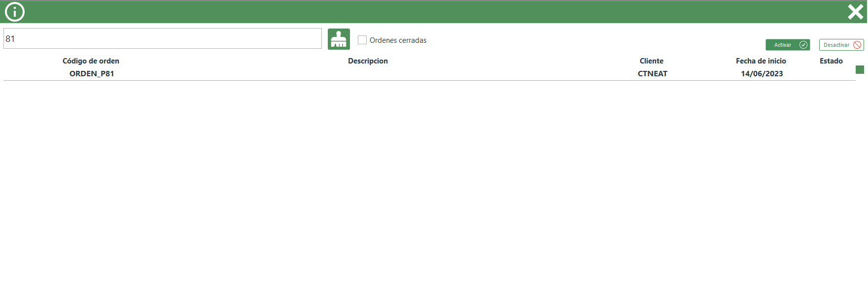This screenshot has height=281, width=868.
Task: Sort by the Código de orden column
Action: tap(91, 61)
